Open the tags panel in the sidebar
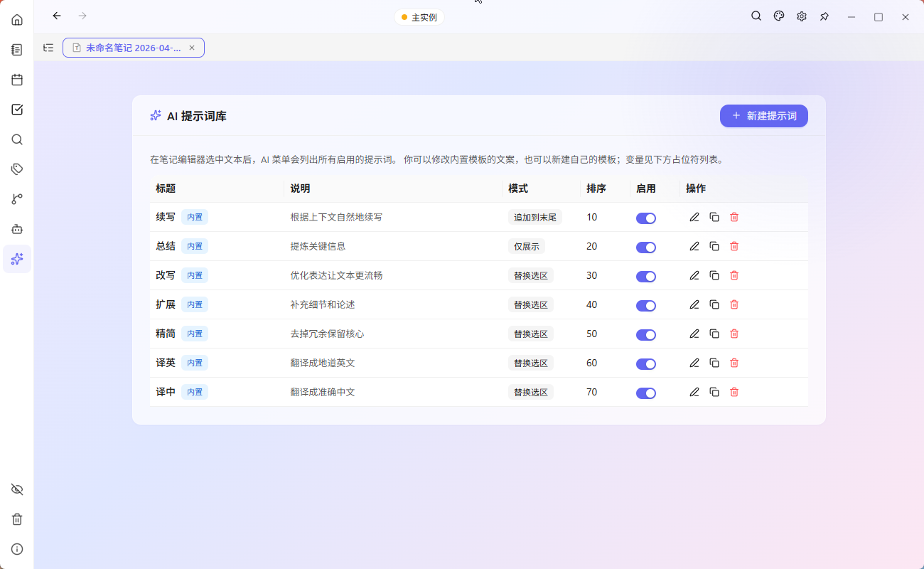This screenshot has height=569, width=924. pyautogui.click(x=17, y=169)
